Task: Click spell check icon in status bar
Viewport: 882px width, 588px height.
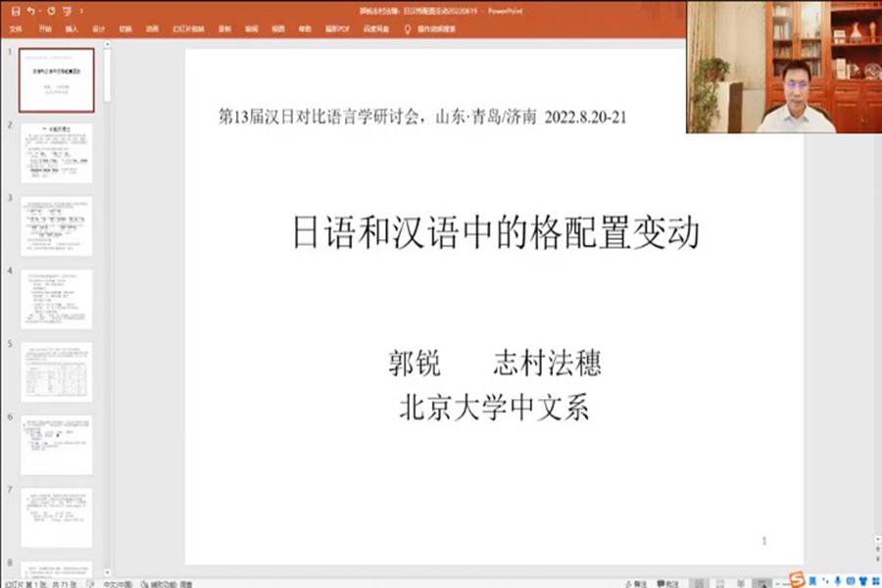Action: [x=90, y=584]
